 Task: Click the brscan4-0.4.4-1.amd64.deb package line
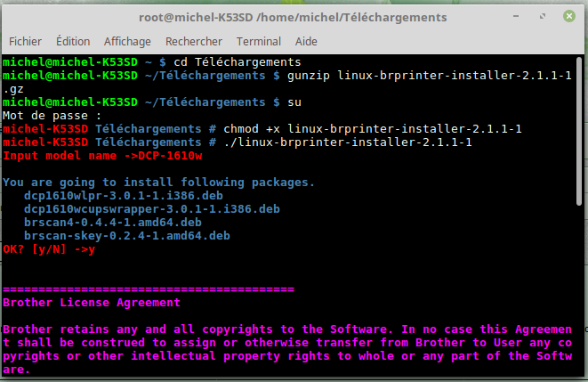[113, 222]
